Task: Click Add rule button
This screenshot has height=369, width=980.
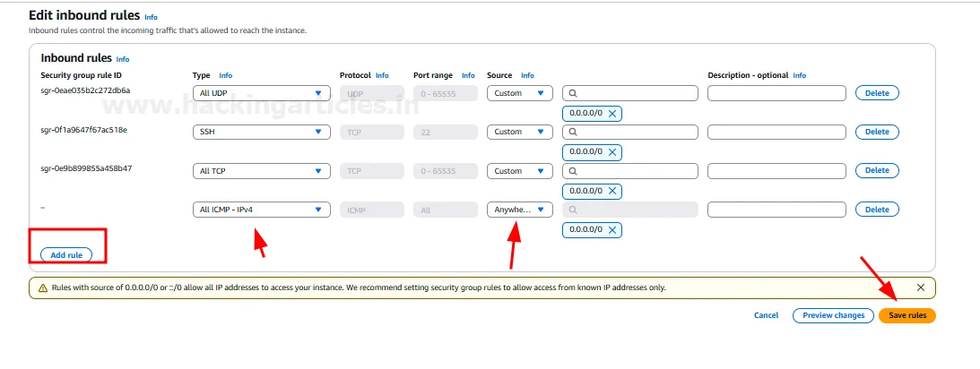Action: coord(66,255)
